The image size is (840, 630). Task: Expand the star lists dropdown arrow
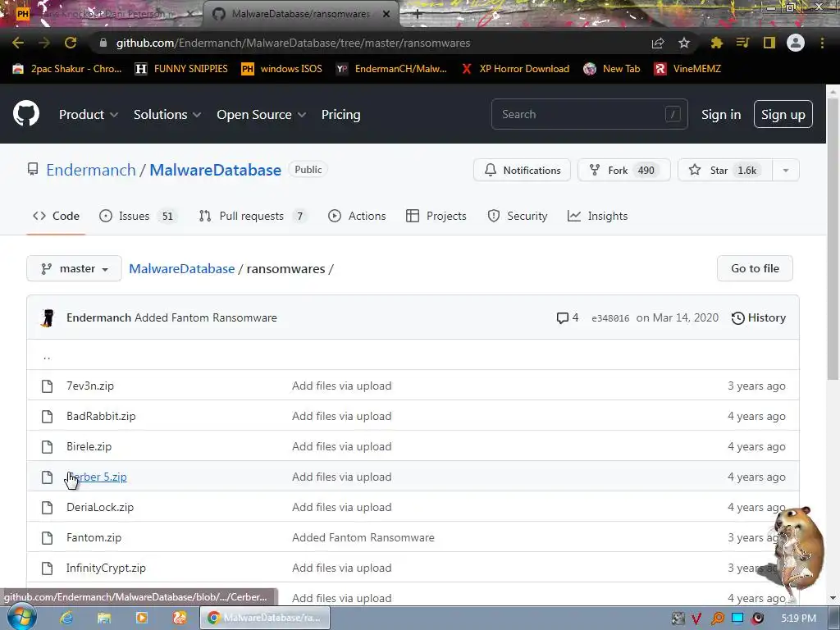786,170
